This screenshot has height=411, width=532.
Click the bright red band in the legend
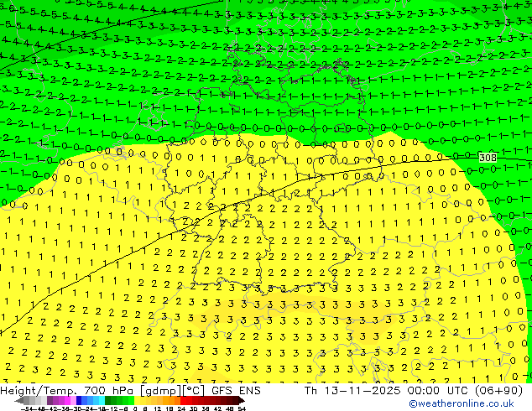coord(183,400)
